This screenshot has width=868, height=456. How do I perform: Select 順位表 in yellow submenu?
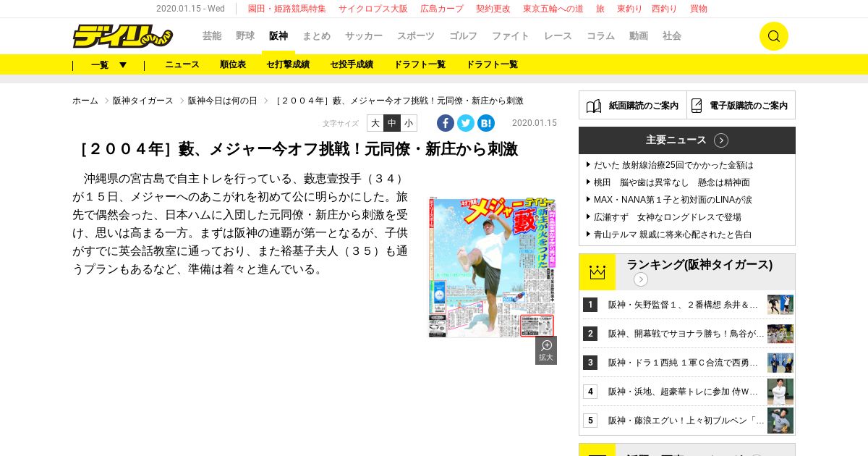pyautogui.click(x=233, y=64)
